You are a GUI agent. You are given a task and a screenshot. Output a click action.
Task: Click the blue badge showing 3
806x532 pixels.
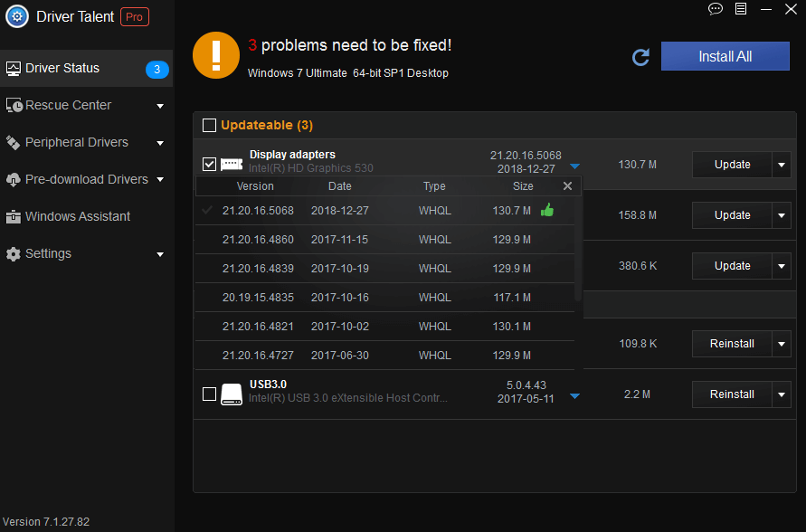157,70
